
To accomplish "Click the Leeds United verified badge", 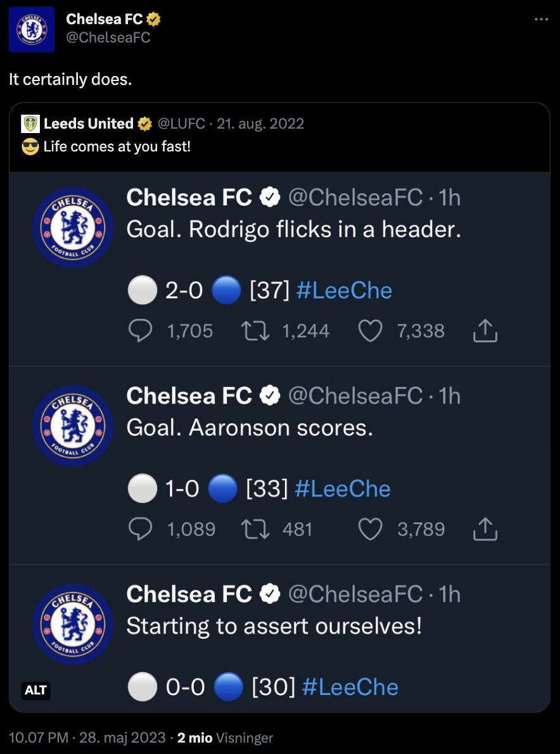I will click(x=145, y=124).
